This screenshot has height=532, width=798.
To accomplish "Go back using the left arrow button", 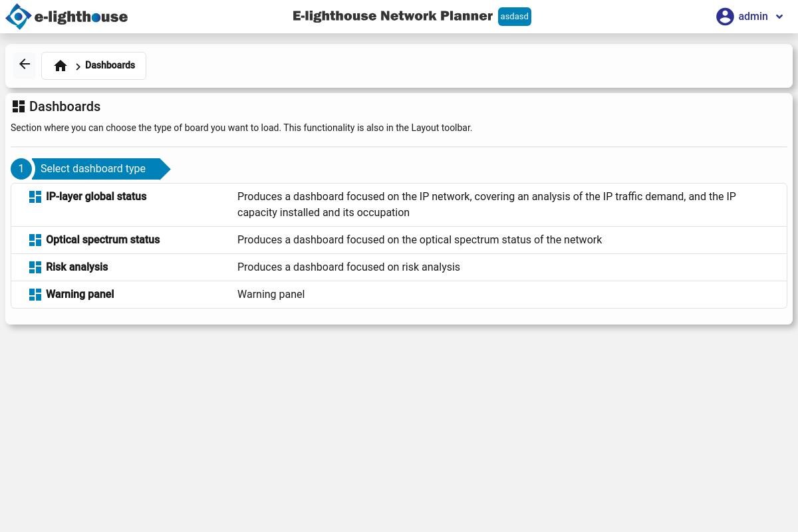I will pos(25,65).
